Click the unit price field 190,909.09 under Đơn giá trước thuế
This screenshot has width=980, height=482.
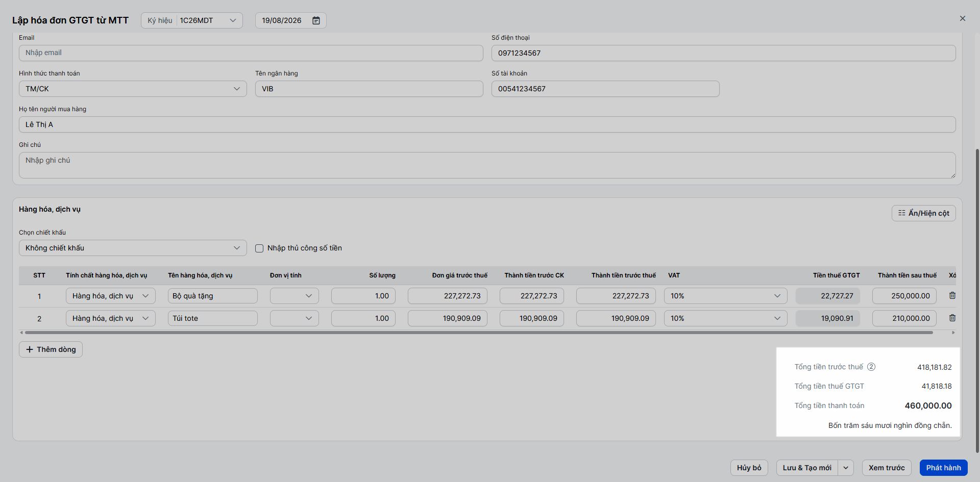coord(448,318)
